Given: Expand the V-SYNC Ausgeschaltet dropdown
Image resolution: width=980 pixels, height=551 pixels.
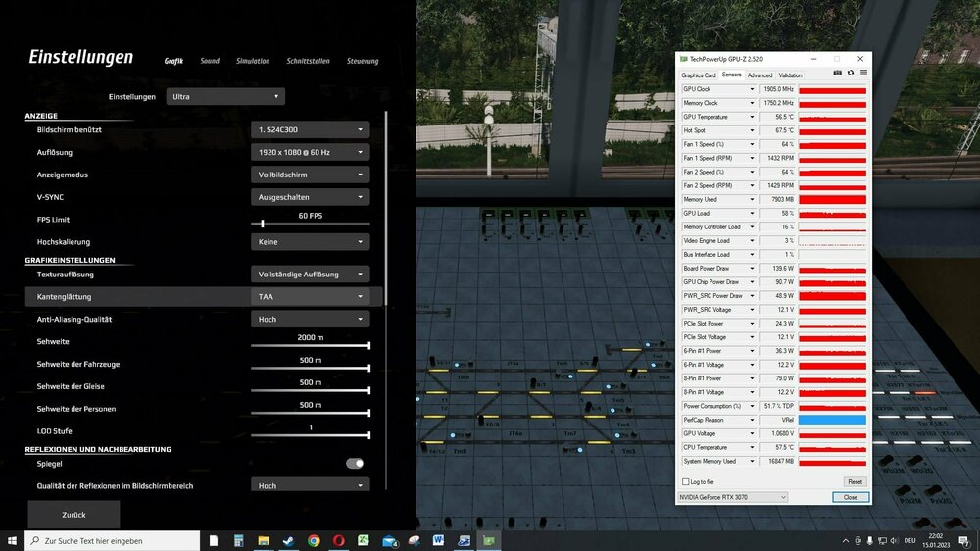Looking at the screenshot, I should click(x=310, y=197).
